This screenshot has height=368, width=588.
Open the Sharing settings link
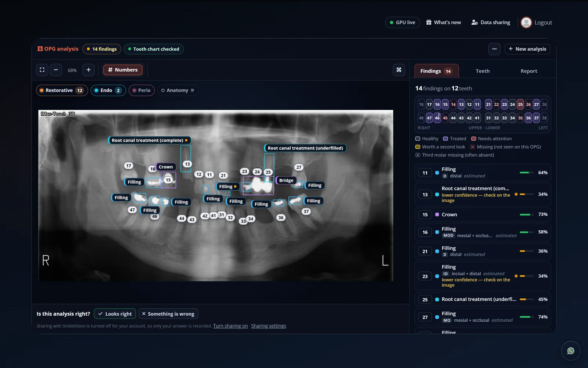(269, 326)
